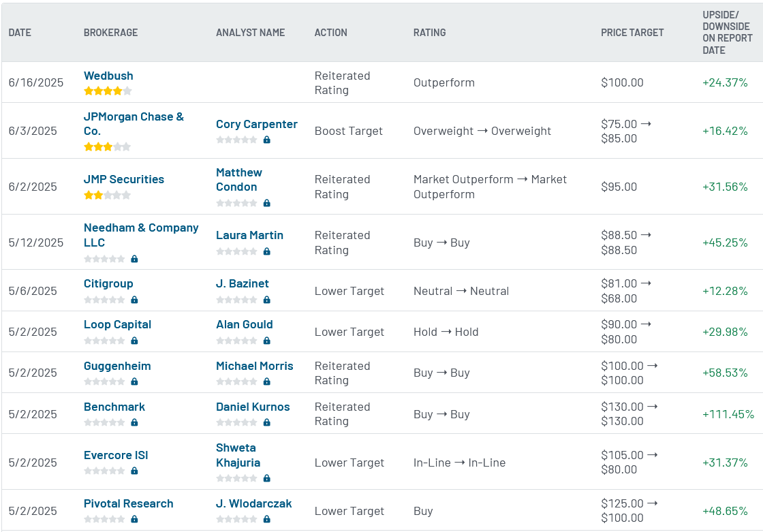Click locked star rating under Guggenheim

tap(104, 381)
